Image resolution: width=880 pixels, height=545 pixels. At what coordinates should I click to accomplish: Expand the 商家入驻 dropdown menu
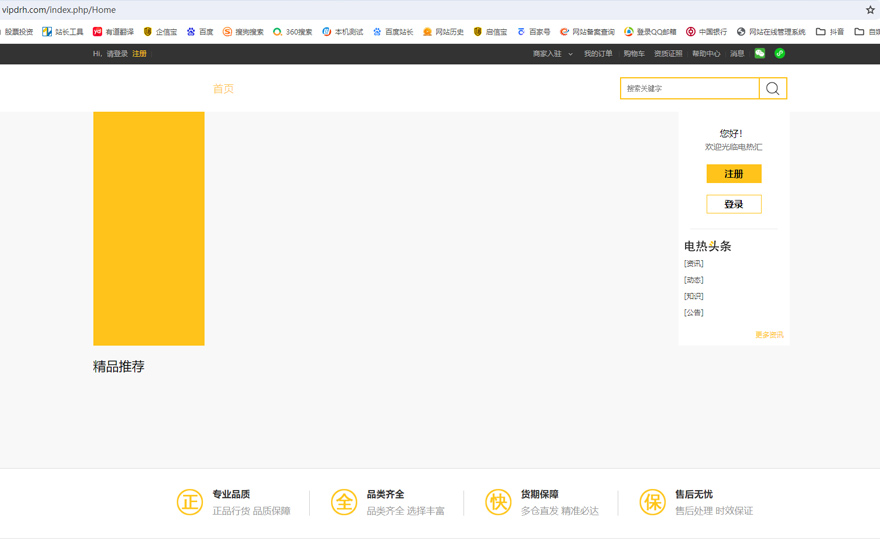(x=552, y=54)
